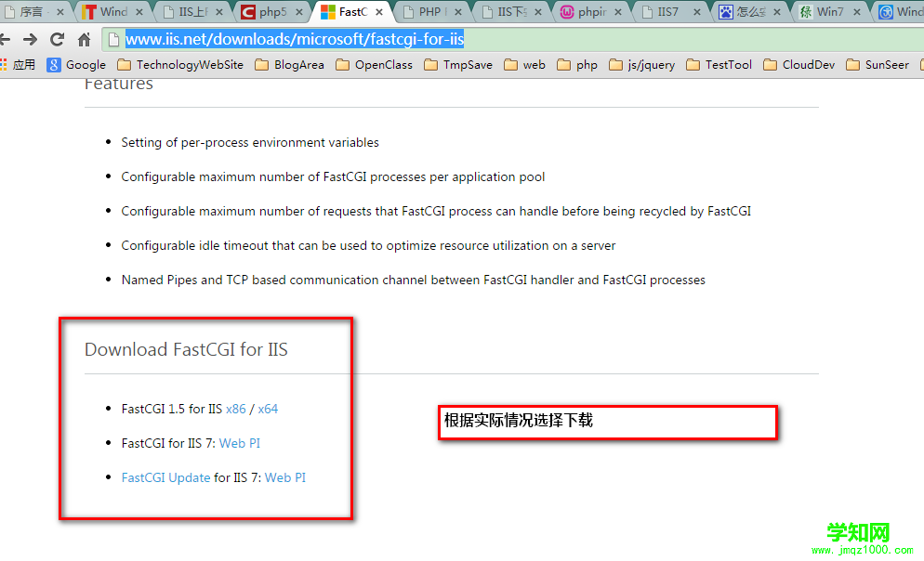This screenshot has height=561, width=924.
Task: Open the TmpSave bookmark folder
Action: 458,65
